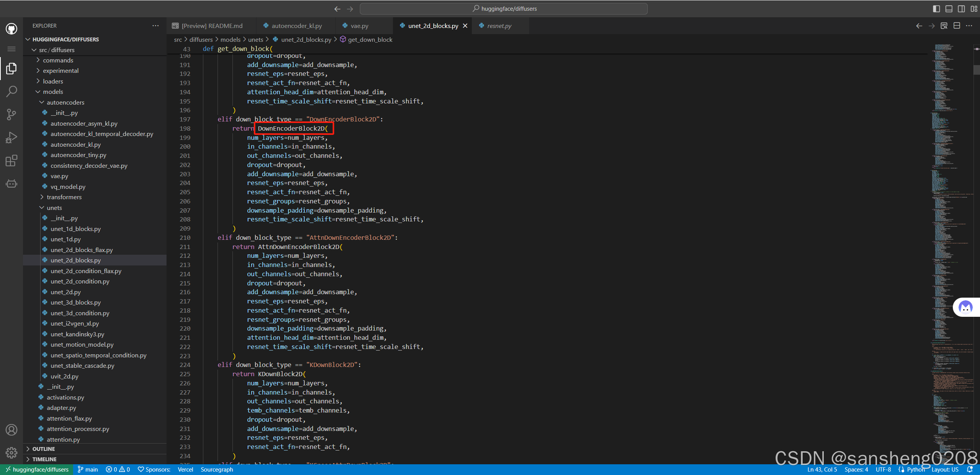Open Run and Debug view
Image resolution: width=980 pixels, height=475 pixels.
pos(11,138)
